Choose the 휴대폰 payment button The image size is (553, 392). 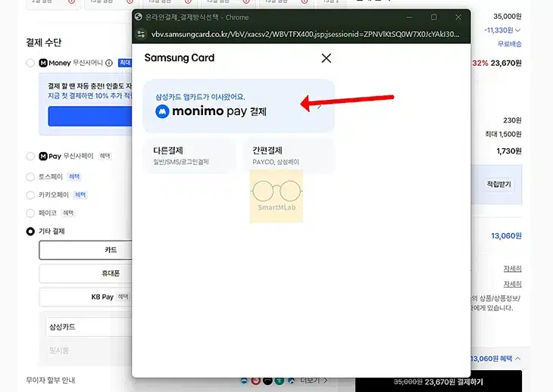tap(86, 273)
